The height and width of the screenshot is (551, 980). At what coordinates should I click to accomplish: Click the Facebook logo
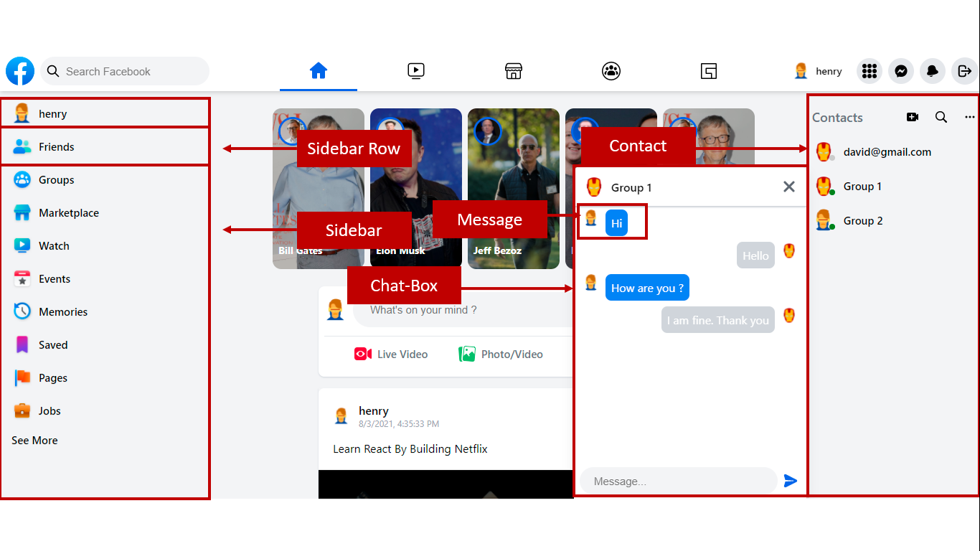pyautogui.click(x=20, y=71)
